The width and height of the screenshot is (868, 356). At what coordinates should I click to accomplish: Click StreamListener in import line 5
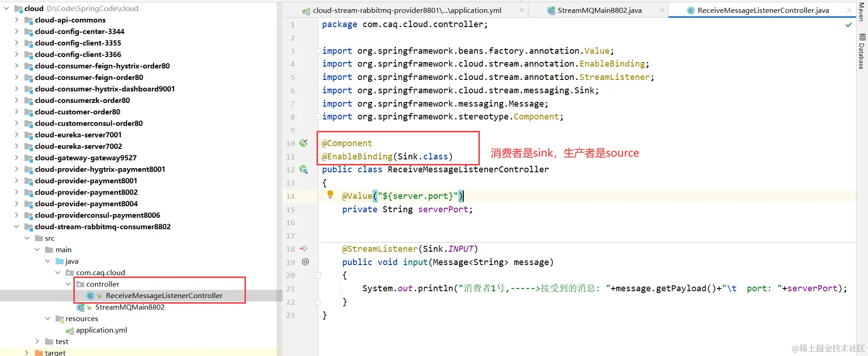[614, 77]
